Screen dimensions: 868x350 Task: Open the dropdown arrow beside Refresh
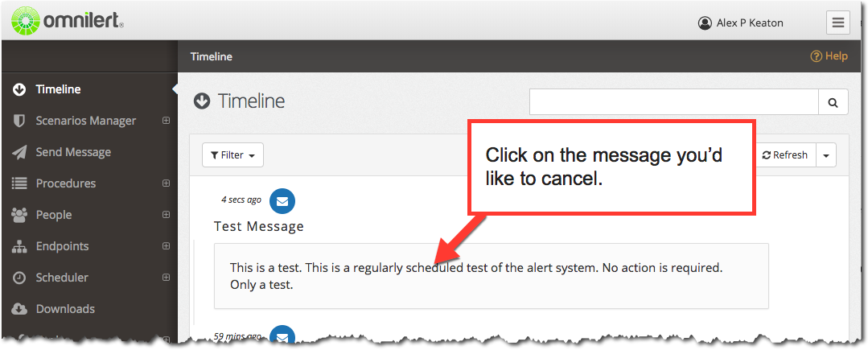point(826,155)
